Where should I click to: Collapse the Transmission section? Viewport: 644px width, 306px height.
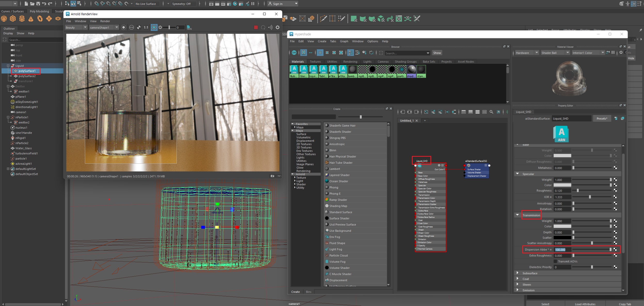pyautogui.click(x=517, y=215)
